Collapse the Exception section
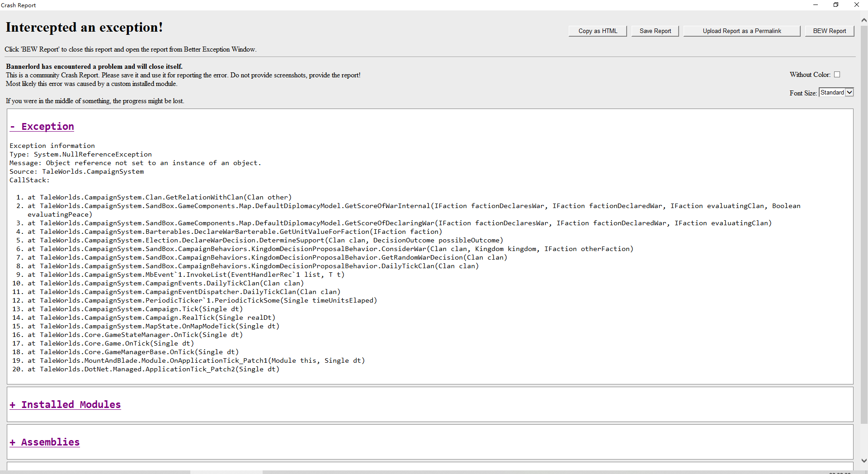This screenshot has width=868, height=474. [x=42, y=127]
